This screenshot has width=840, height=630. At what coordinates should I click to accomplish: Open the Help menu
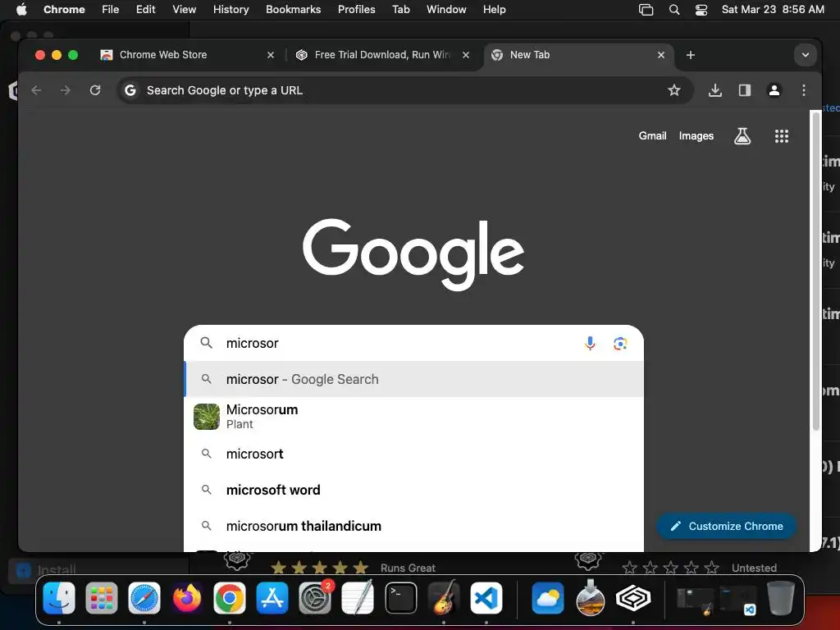click(494, 10)
